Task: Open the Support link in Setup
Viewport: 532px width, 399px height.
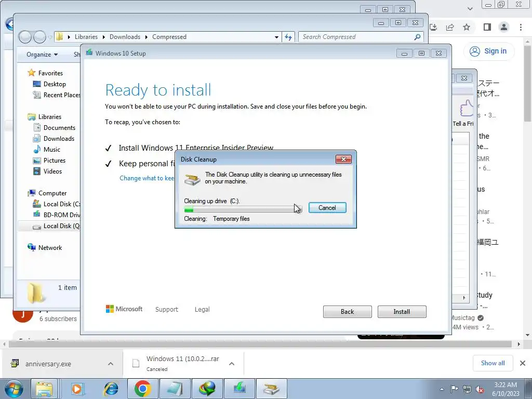Action: tap(167, 310)
